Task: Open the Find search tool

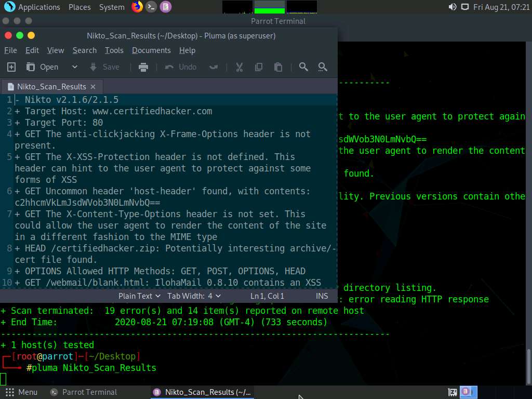Action: pos(303,67)
